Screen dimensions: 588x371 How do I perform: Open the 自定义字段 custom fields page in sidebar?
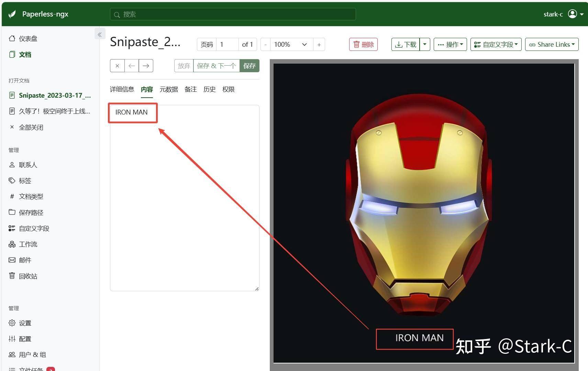point(29,228)
